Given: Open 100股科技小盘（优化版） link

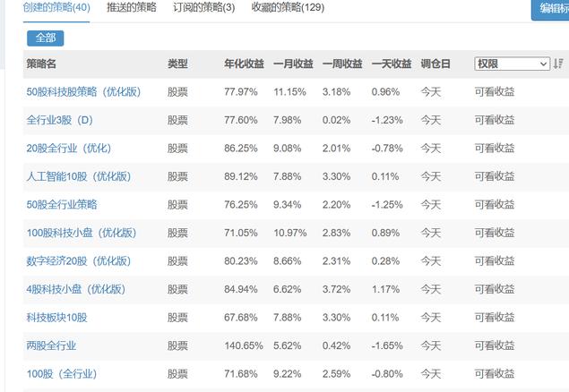Looking at the screenshot, I should click(x=82, y=233).
